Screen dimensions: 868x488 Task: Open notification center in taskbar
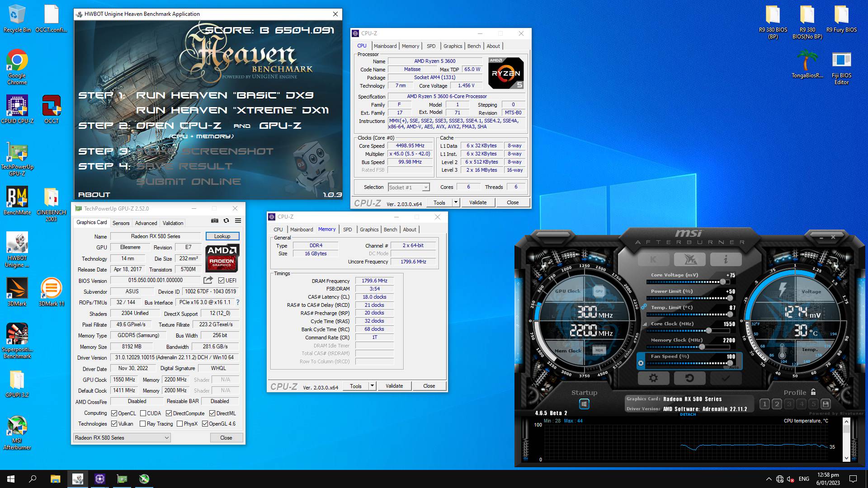point(853,479)
